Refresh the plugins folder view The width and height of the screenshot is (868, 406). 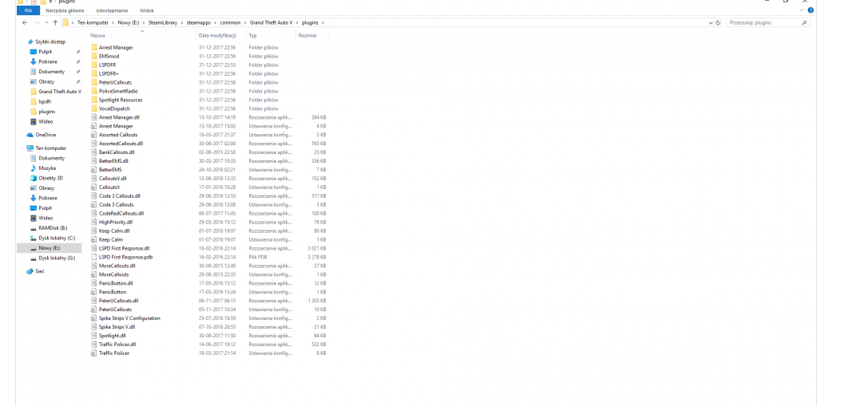(x=718, y=22)
